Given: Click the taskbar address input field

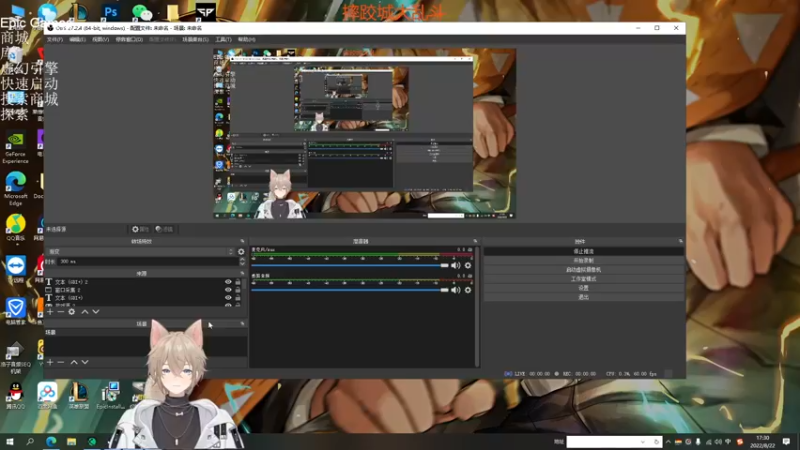Looking at the screenshot, I should [602, 442].
